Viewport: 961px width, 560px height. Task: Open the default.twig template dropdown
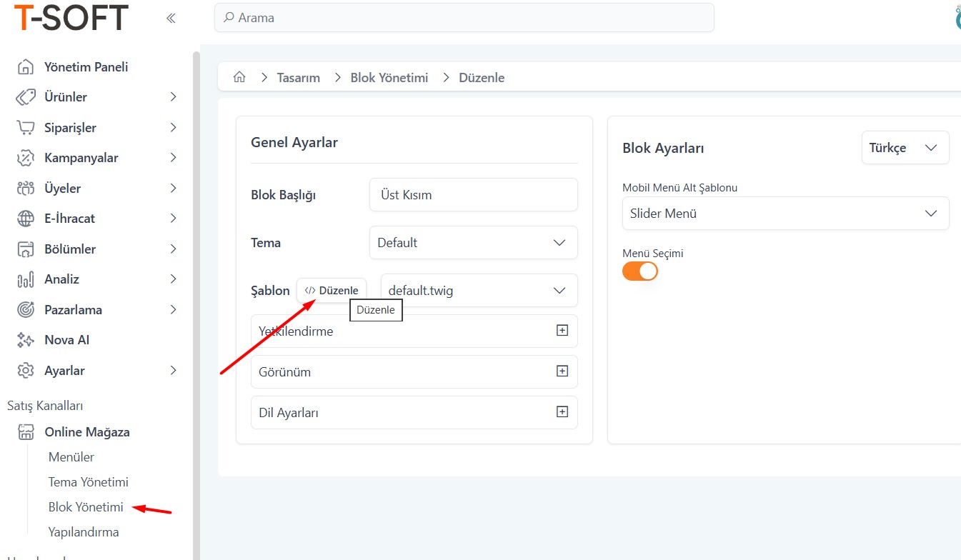click(x=479, y=291)
